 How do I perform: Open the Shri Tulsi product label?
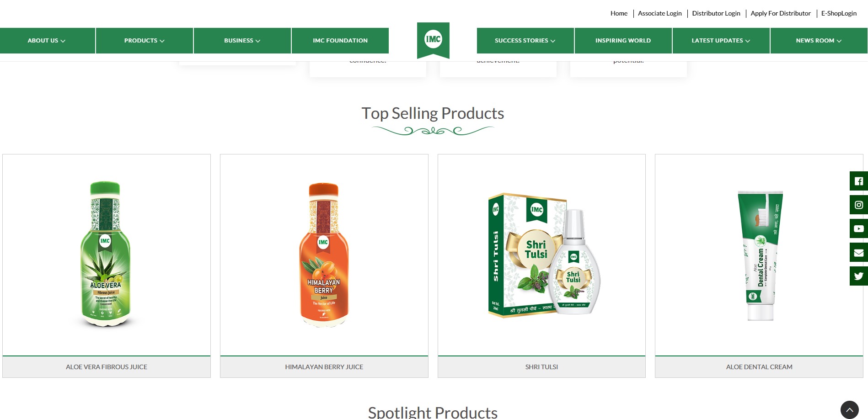click(x=541, y=367)
